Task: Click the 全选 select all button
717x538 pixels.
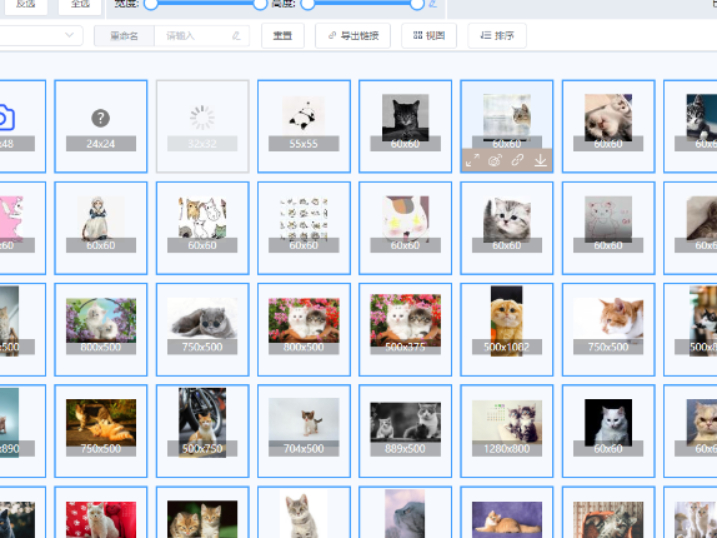Action: [80, 5]
